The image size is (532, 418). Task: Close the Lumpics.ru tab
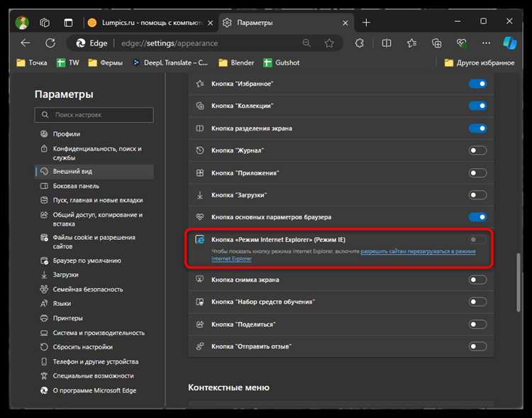pyautogui.click(x=211, y=23)
